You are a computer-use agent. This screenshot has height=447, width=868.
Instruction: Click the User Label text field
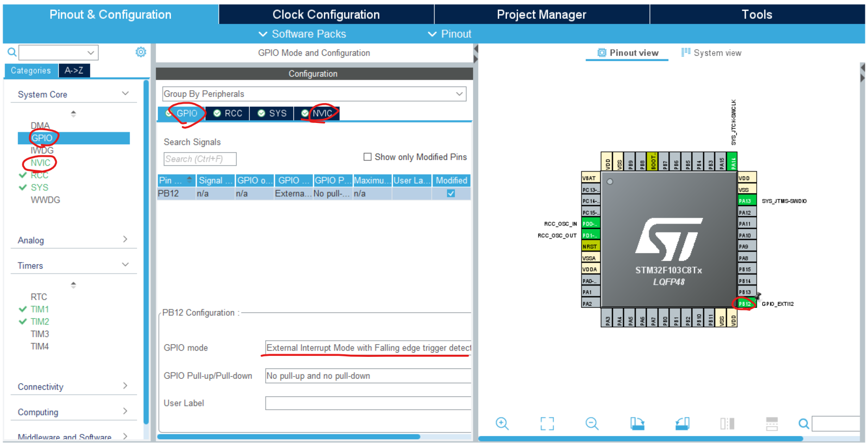click(368, 403)
